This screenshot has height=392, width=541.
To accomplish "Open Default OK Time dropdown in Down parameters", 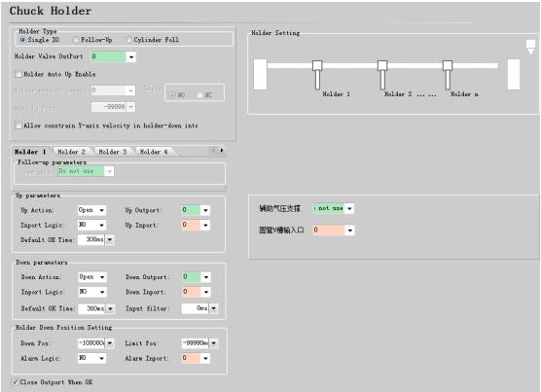I will [110, 308].
